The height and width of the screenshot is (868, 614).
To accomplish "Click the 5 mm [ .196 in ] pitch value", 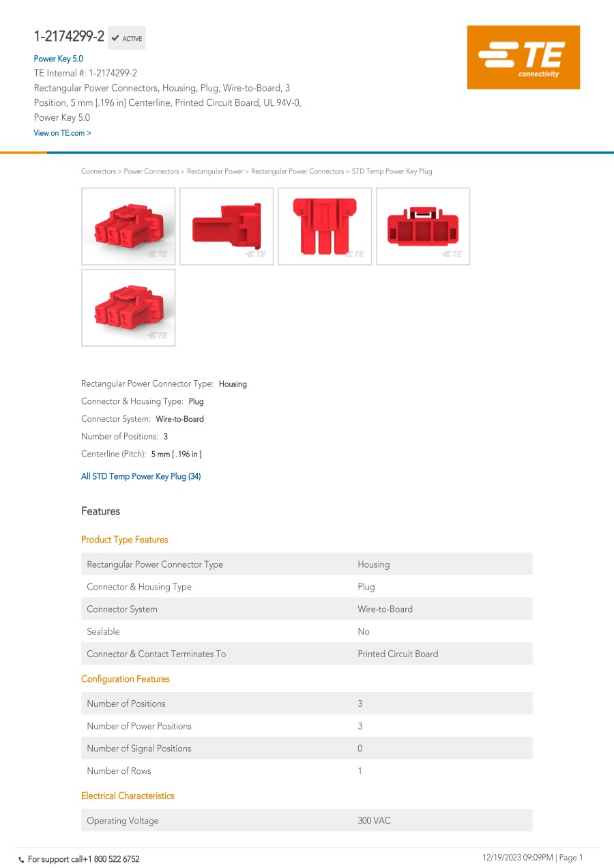I will tap(177, 454).
